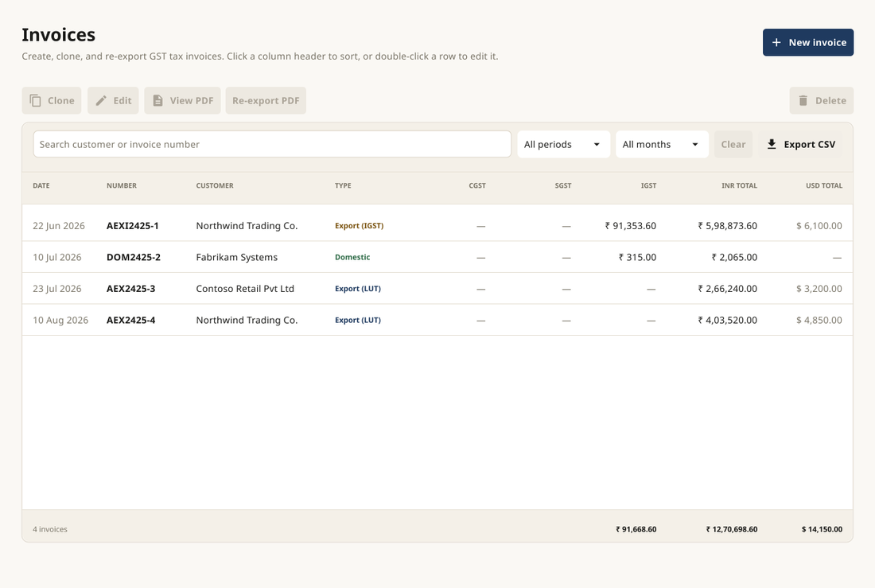Click the Export CSV download icon
The width and height of the screenshot is (875, 588).
[772, 144]
